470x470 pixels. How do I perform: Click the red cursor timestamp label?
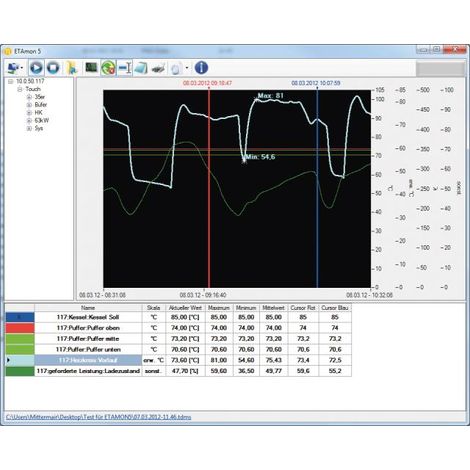tap(207, 83)
